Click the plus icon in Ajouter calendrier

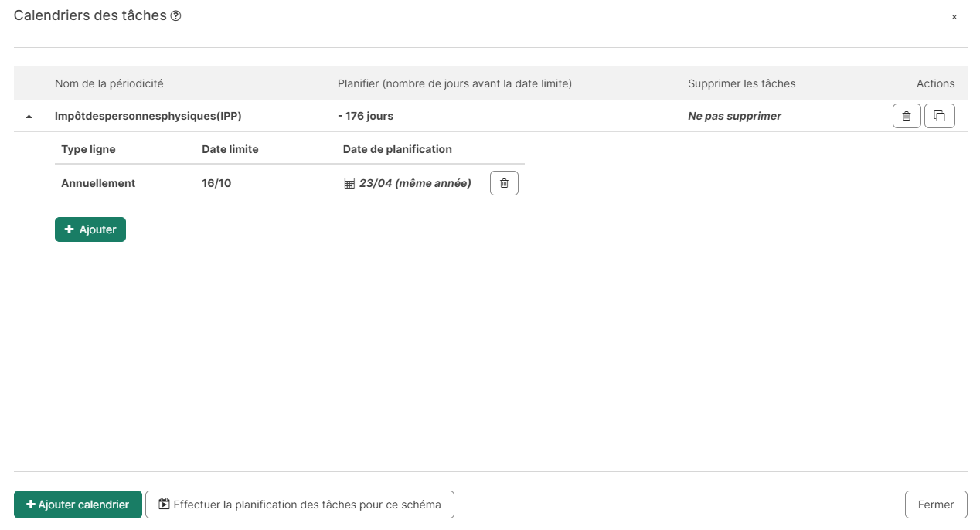(x=31, y=505)
